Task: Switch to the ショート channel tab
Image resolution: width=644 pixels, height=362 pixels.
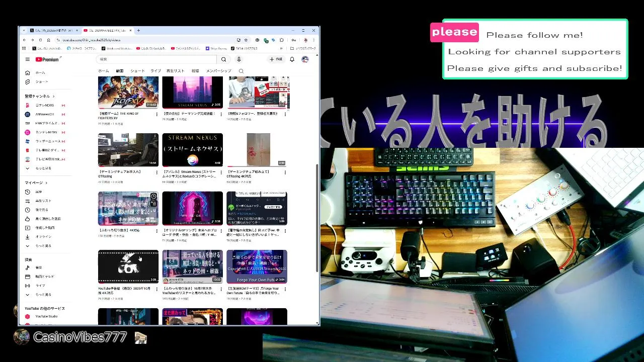Action: [x=137, y=71]
